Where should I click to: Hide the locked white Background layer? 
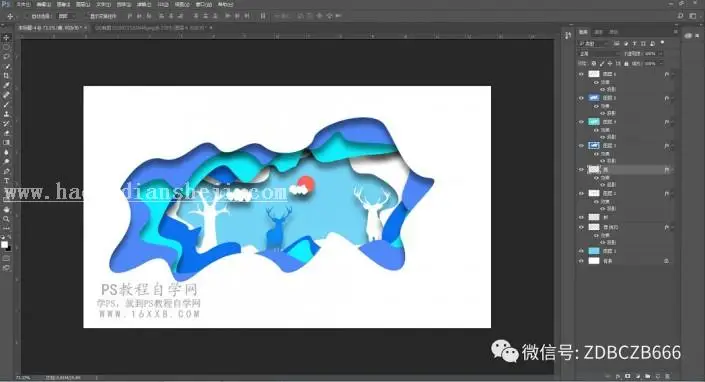click(581, 261)
